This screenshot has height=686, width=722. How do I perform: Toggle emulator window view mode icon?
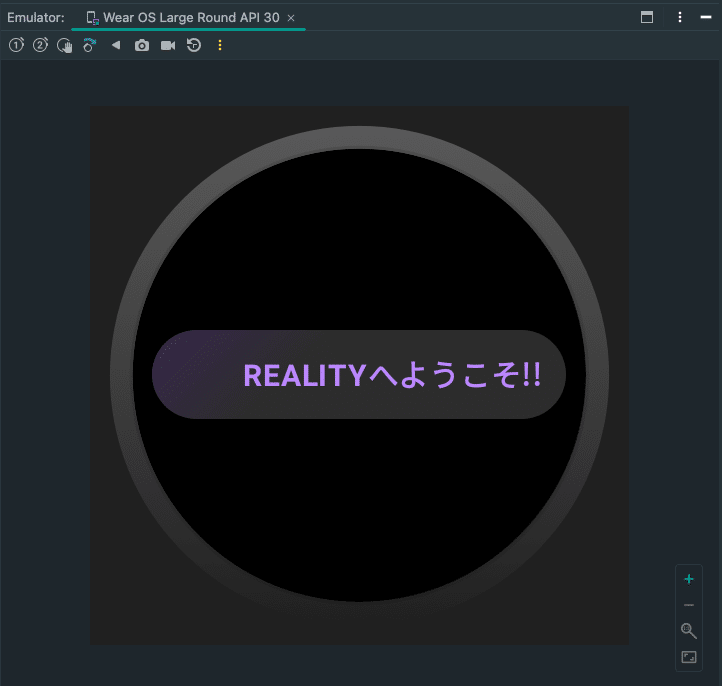click(x=647, y=17)
